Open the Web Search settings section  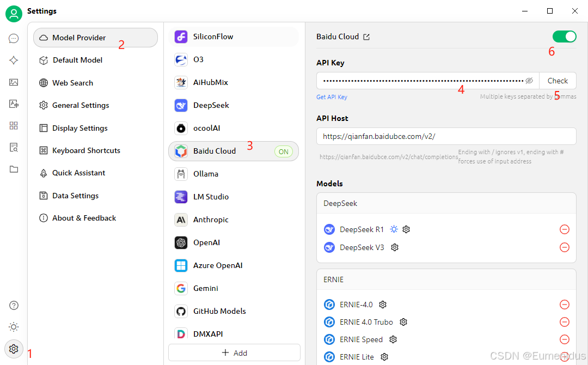coord(96,83)
